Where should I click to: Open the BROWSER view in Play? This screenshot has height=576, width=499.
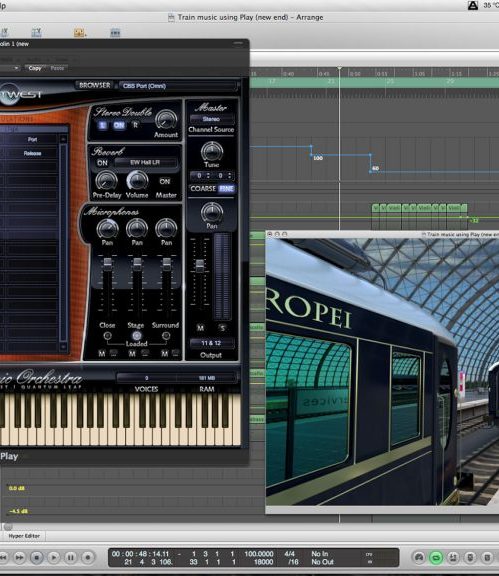click(x=95, y=85)
